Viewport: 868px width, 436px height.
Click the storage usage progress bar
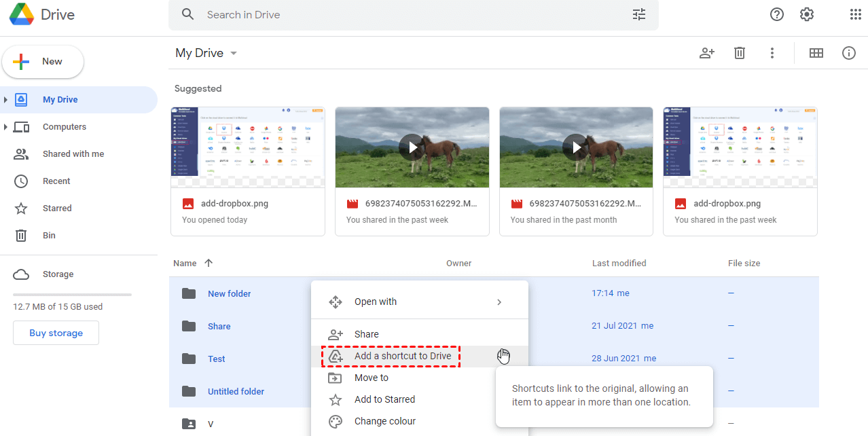click(71, 294)
